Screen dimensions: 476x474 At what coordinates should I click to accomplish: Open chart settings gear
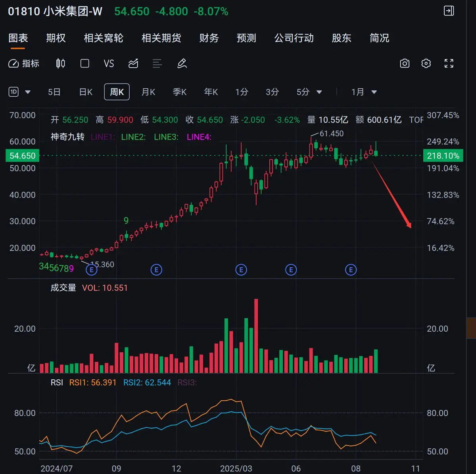pyautogui.click(x=426, y=63)
